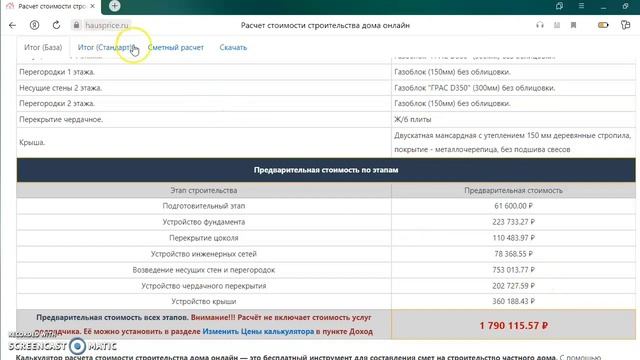Click the 'Предварительная стоимость по этапам' header
The width and height of the screenshot is (640, 360).
click(x=326, y=170)
